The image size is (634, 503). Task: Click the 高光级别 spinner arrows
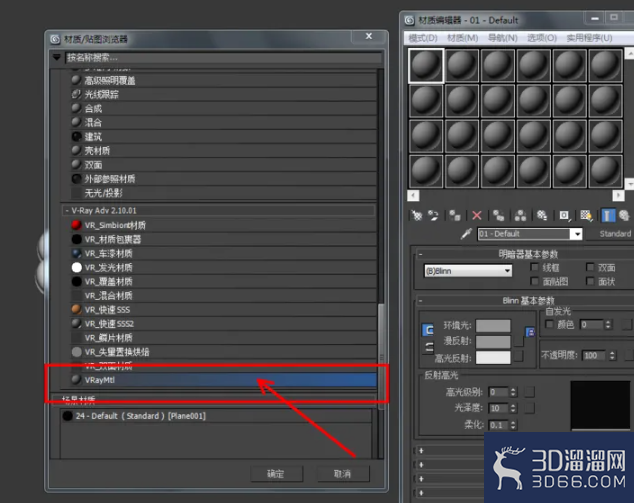pyautogui.click(x=513, y=392)
